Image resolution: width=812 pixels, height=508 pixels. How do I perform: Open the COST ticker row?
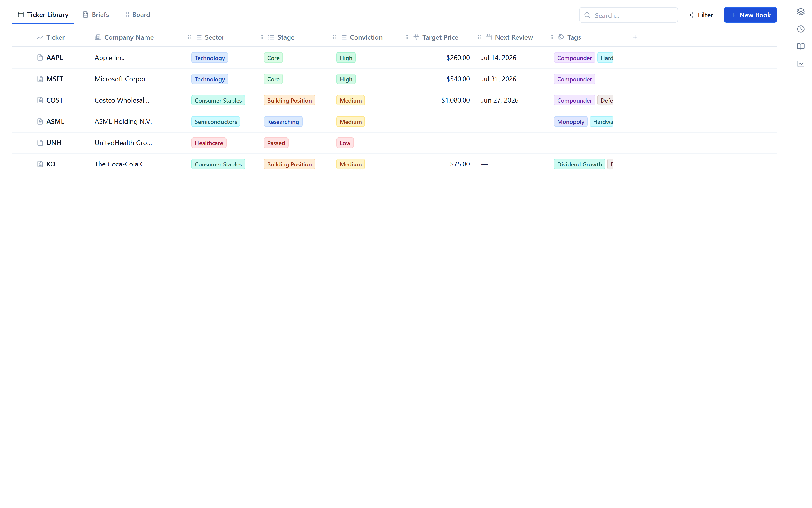[394, 100]
